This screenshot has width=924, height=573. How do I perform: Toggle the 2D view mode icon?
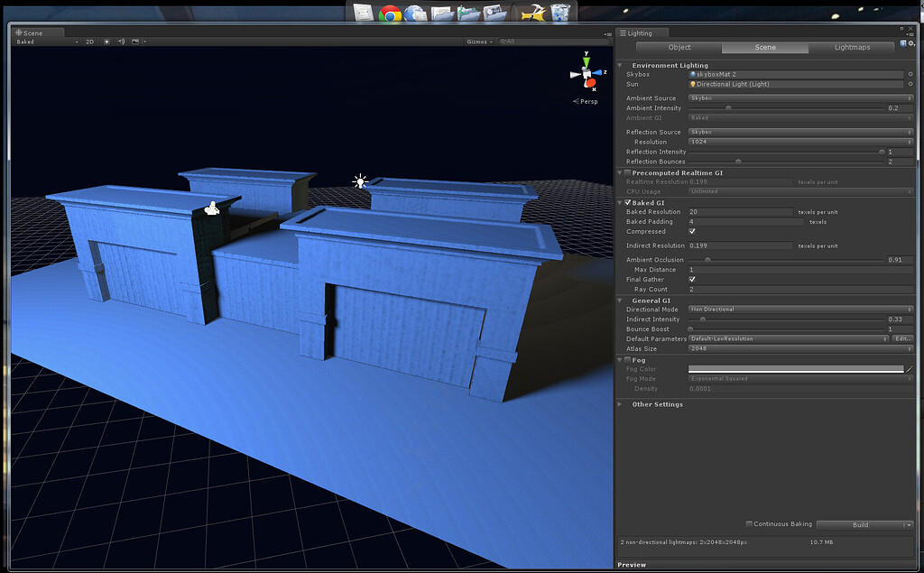coord(90,42)
